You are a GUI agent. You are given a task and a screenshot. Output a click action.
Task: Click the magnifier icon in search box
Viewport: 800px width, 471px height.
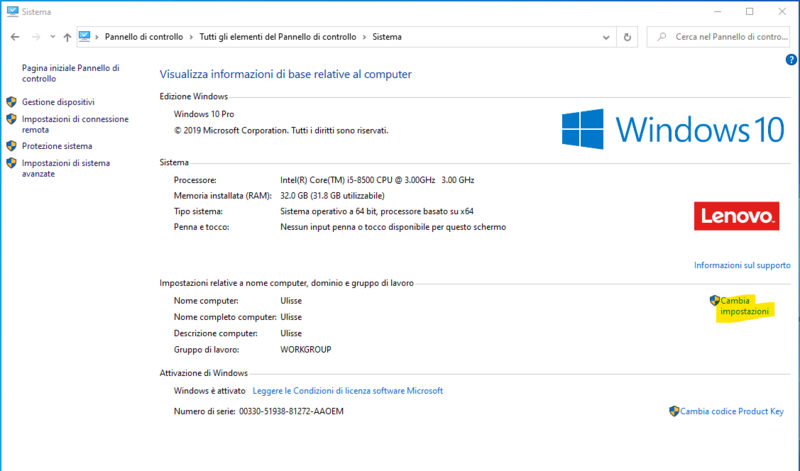tap(661, 37)
